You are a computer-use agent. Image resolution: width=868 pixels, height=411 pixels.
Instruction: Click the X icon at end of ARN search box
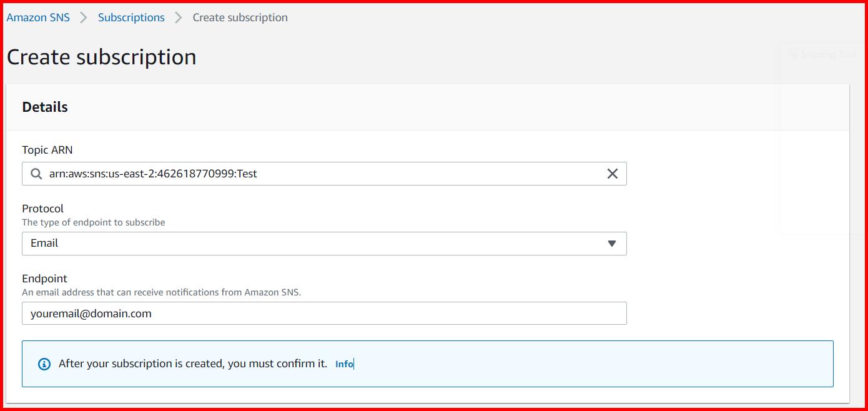[x=612, y=174]
